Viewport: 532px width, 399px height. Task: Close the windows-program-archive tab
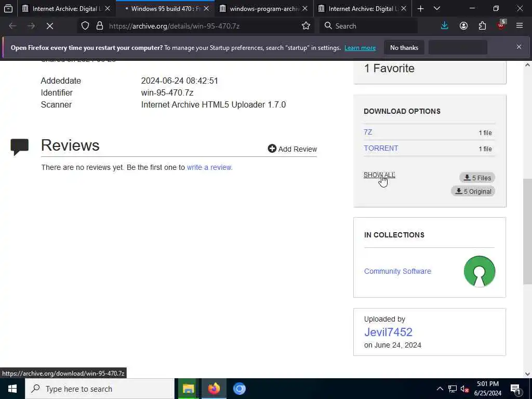pos(305,8)
